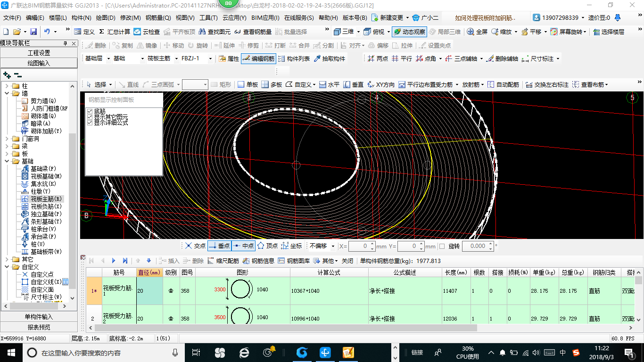Click 自动配筋 auto reinforcement tool

503,84
